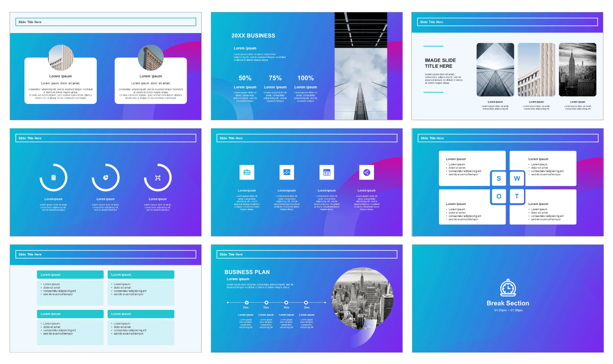Click the IMAGE SLIDE TITLE HERE heading
Image resolution: width=613 pixels, height=364 pixels.
pyautogui.click(x=440, y=63)
